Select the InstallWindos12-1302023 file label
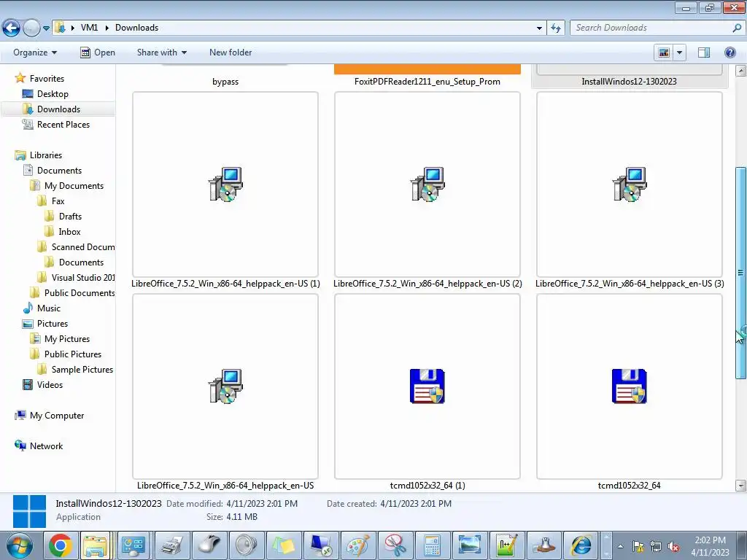Screen dimensions: 747x560 (629, 82)
